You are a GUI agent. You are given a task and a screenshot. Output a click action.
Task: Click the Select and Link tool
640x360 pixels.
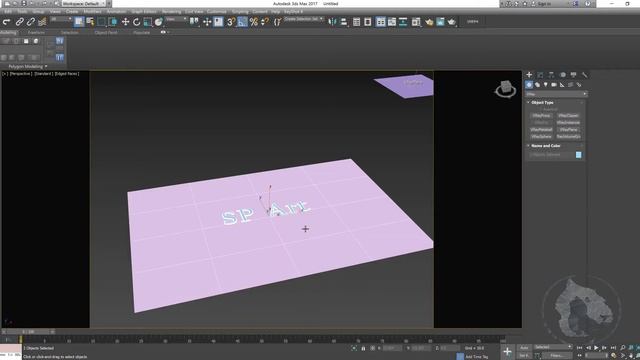click(19, 22)
